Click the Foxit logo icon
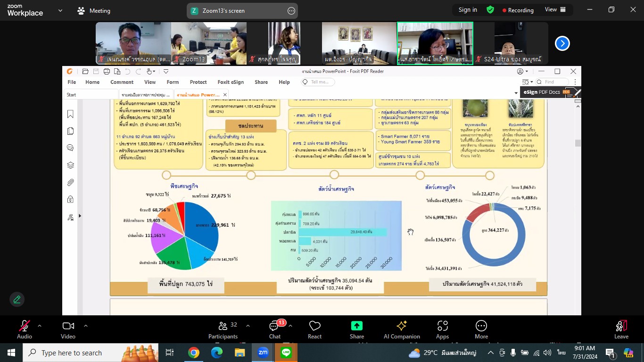The image size is (644, 362). point(70,72)
